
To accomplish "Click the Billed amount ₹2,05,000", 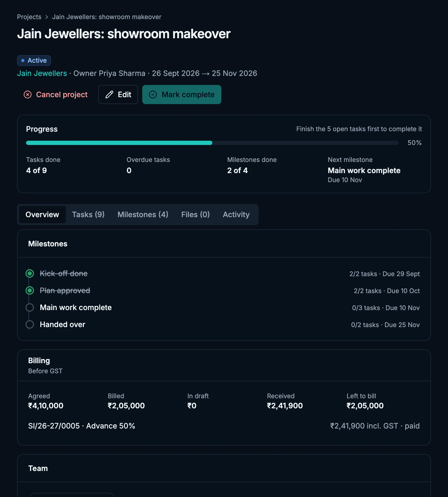I will (126, 406).
